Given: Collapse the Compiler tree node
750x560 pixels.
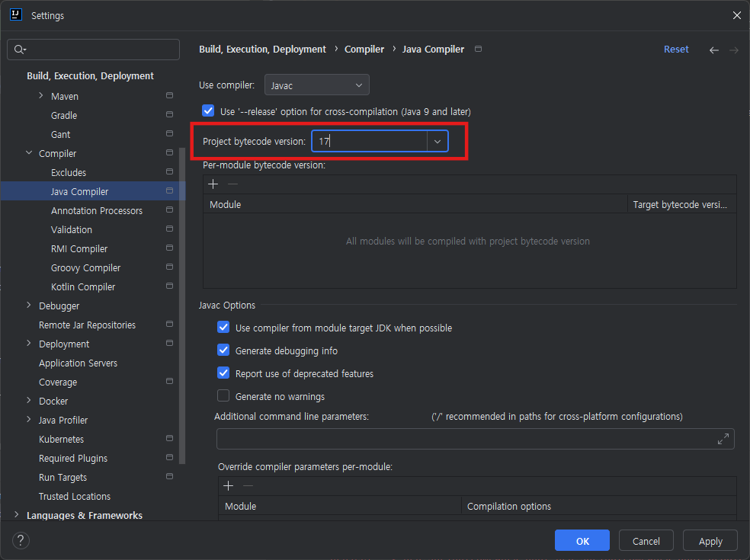Looking at the screenshot, I should 29,153.
